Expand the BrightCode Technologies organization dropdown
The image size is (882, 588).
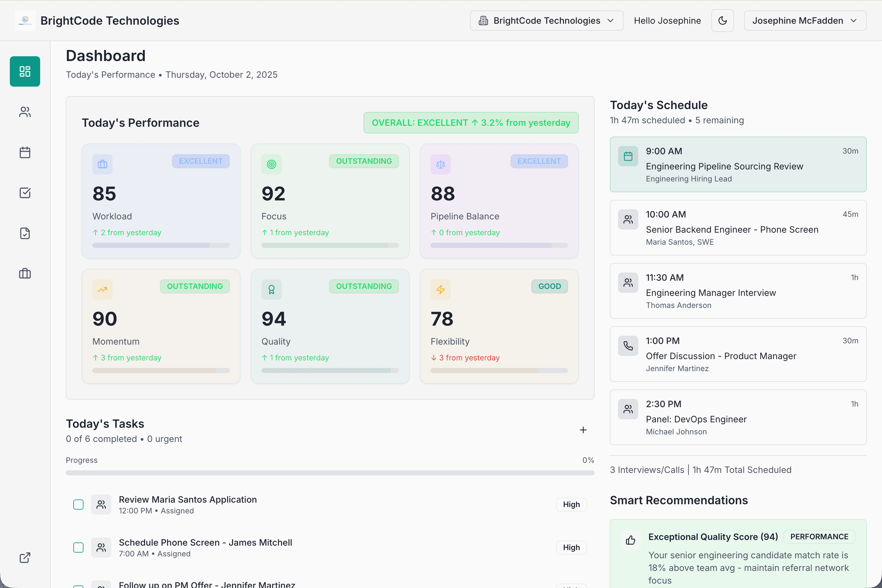click(x=546, y=21)
